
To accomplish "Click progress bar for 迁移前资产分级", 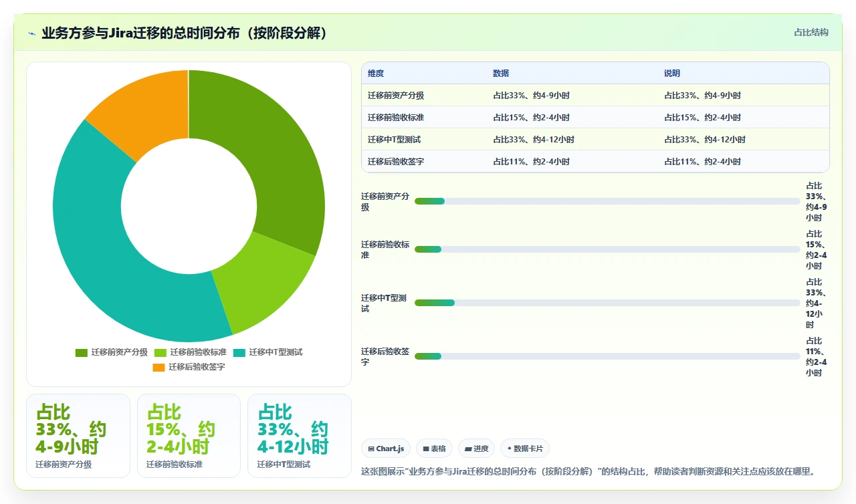I will click(x=607, y=201).
